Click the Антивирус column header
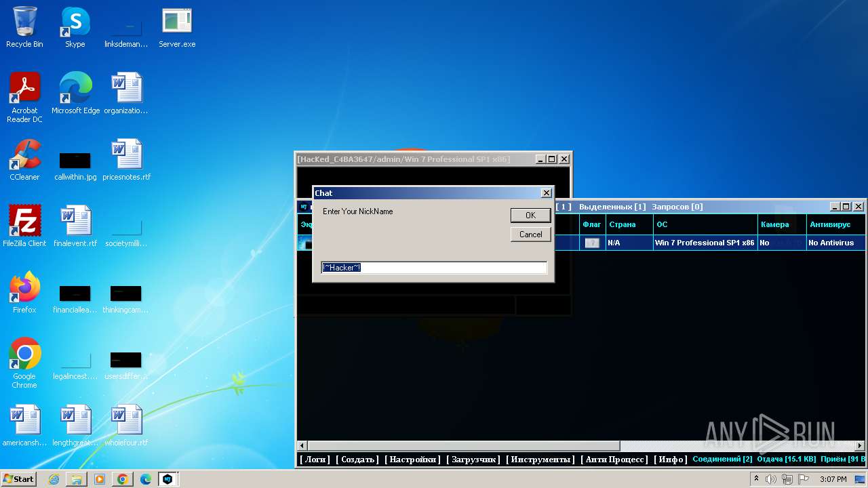The width and height of the screenshot is (868, 488). 836,224
